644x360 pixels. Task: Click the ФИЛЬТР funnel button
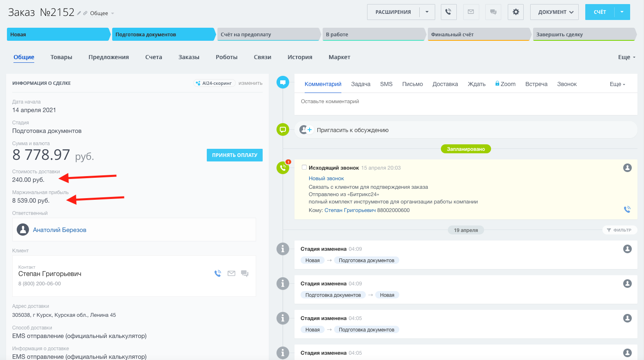tap(620, 230)
